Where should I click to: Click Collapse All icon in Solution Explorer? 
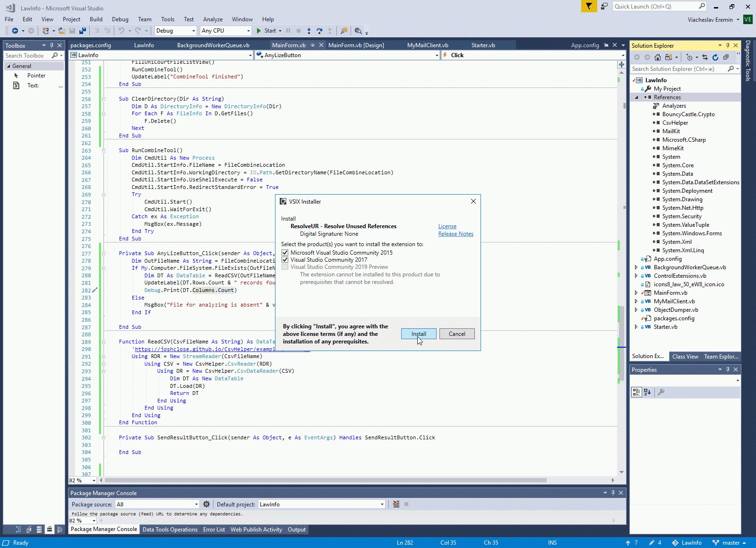point(726,57)
